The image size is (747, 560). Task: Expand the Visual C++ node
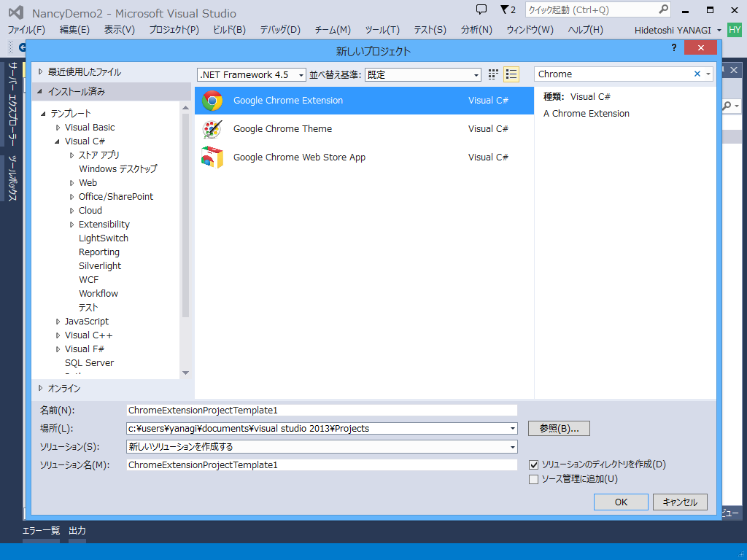pos(58,335)
